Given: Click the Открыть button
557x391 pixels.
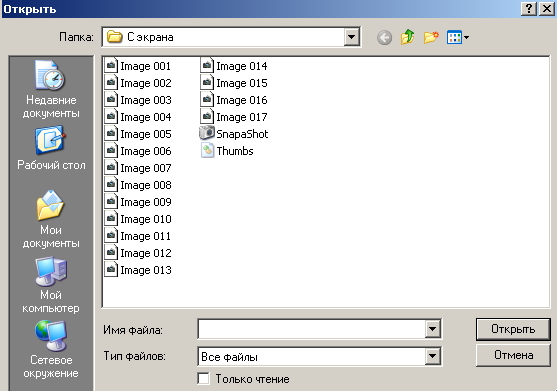Looking at the screenshot, I should tap(513, 329).
